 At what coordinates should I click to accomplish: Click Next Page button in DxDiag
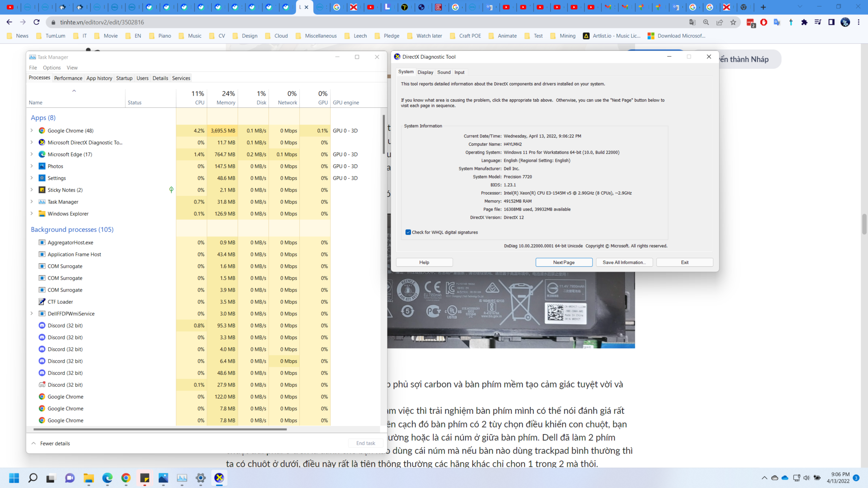(x=564, y=262)
